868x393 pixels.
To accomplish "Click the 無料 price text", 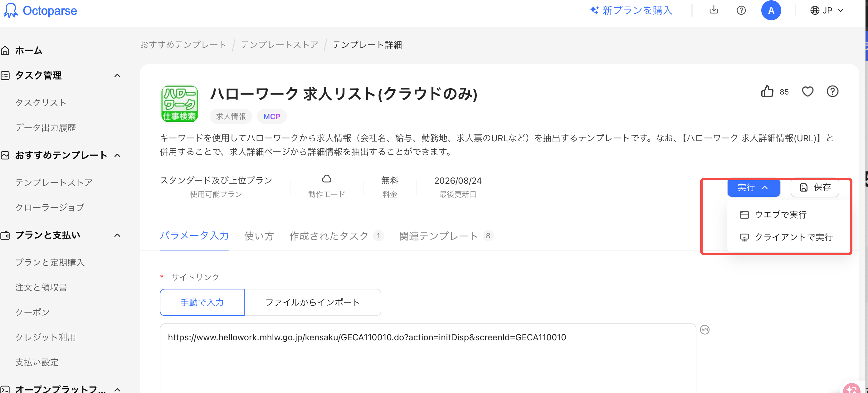I will tap(389, 181).
